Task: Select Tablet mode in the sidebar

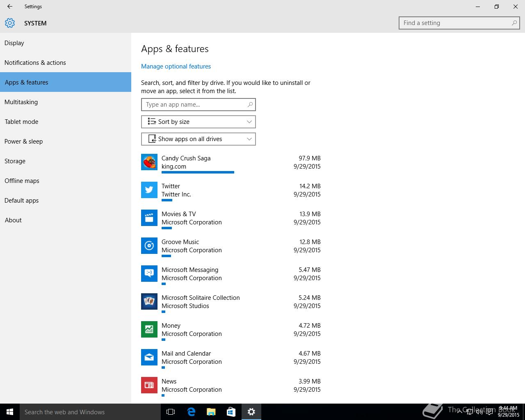Action: coord(66,121)
